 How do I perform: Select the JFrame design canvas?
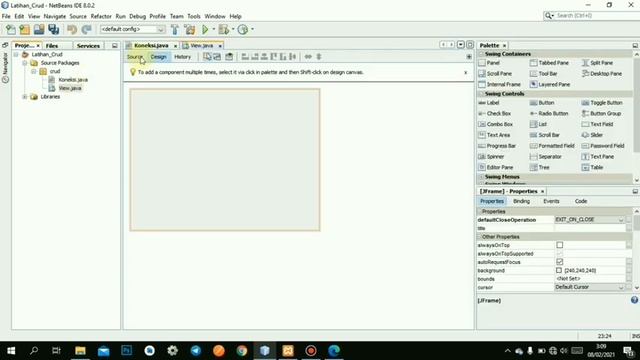click(225, 160)
